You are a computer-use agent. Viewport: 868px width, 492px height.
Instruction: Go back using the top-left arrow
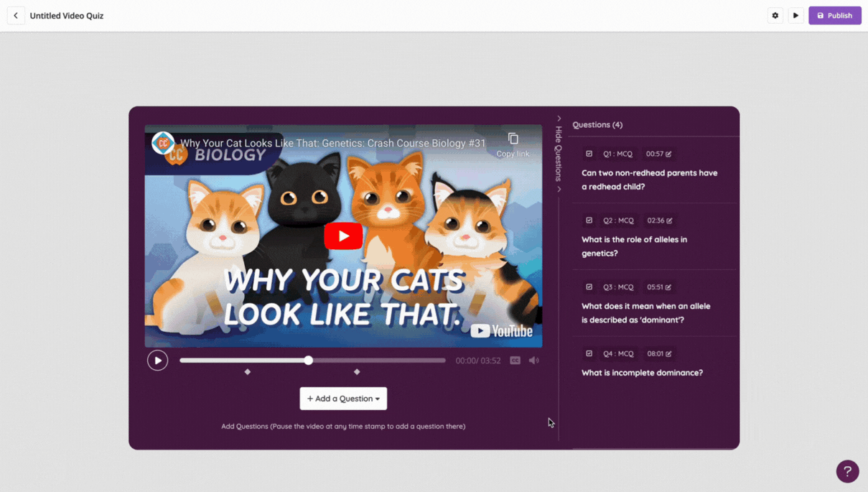(16, 15)
